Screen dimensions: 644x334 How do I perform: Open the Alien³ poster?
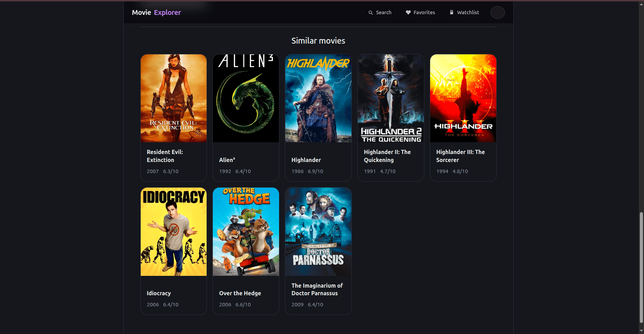246,98
